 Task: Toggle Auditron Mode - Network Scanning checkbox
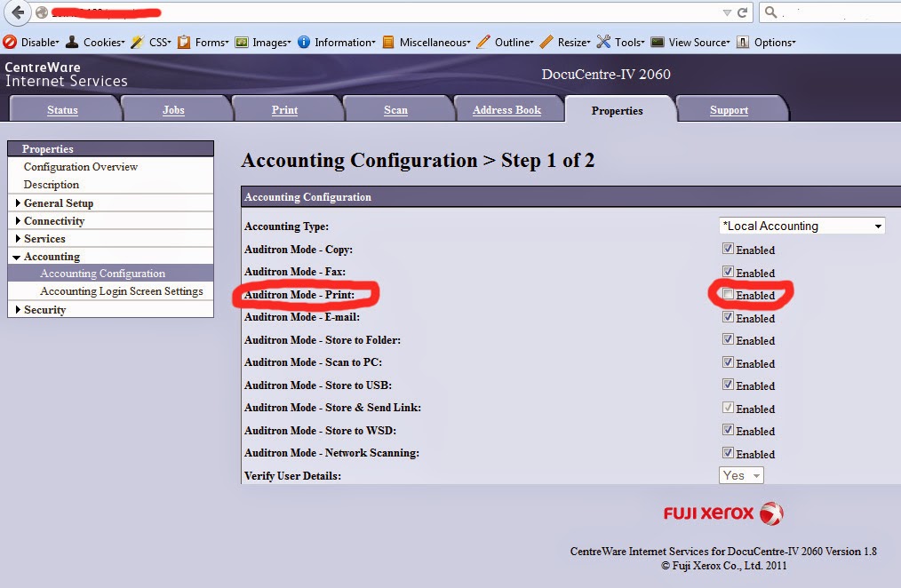click(x=728, y=452)
